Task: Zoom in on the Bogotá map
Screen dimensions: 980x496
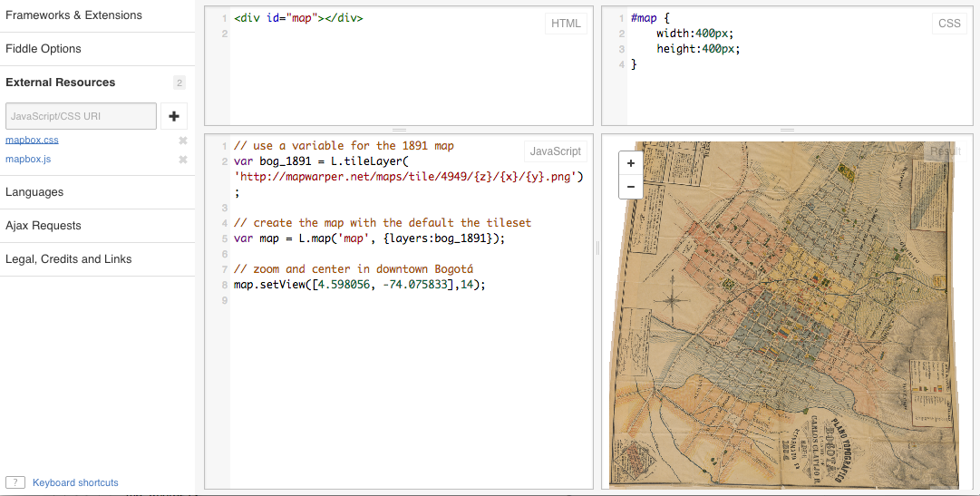Action: [x=630, y=163]
